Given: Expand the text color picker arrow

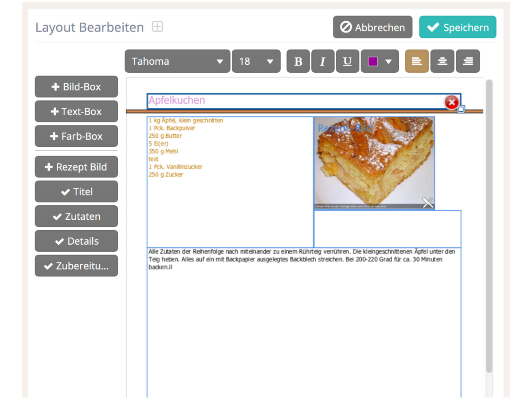Looking at the screenshot, I should 389,61.
